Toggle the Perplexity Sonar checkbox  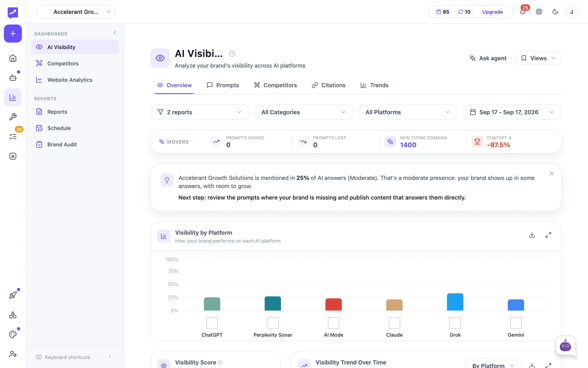tap(273, 323)
